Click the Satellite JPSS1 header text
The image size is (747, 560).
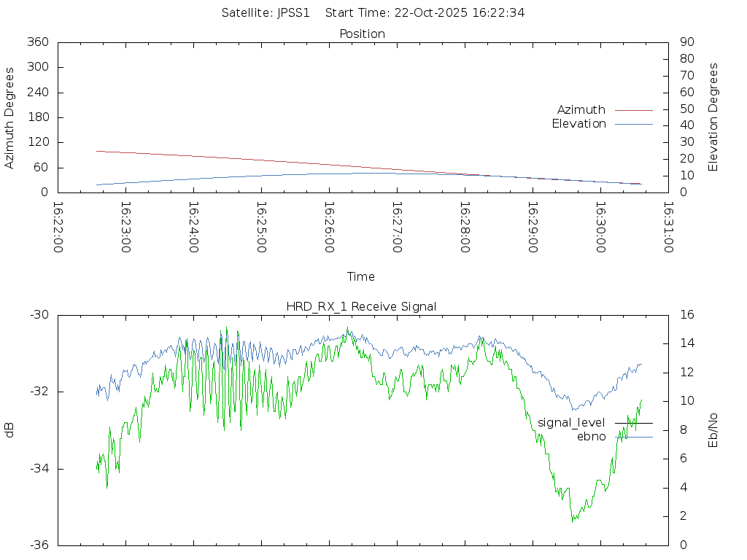tap(269, 13)
